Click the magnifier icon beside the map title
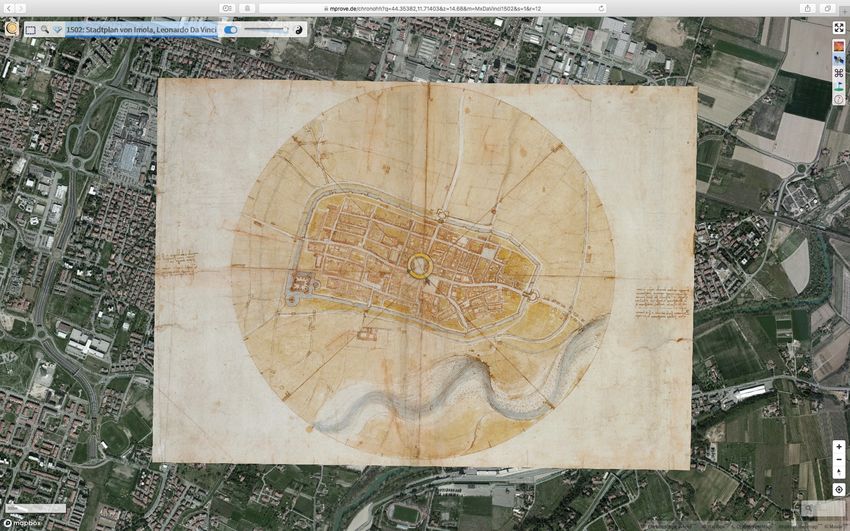The image size is (850, 531). click(44, 30)
